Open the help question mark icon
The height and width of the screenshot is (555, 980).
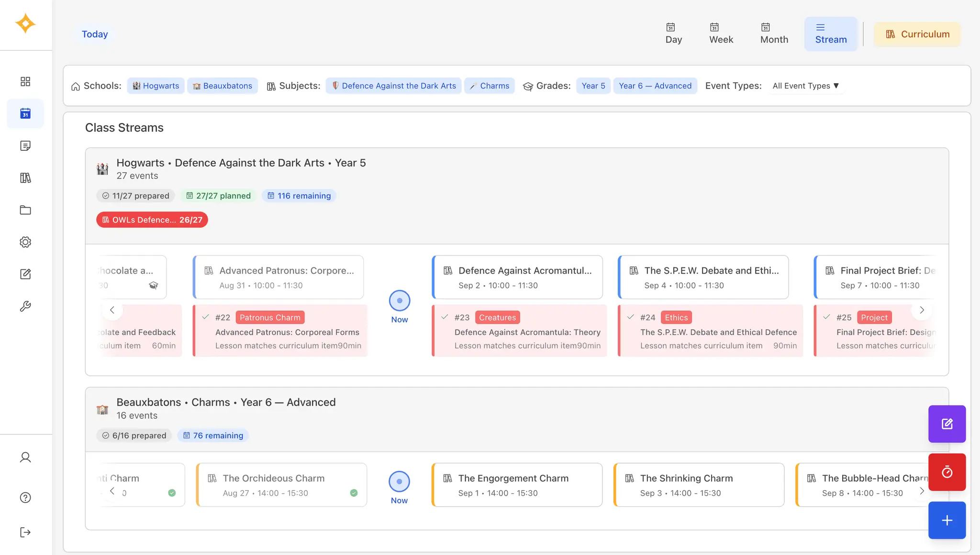[x=25, y=498]
